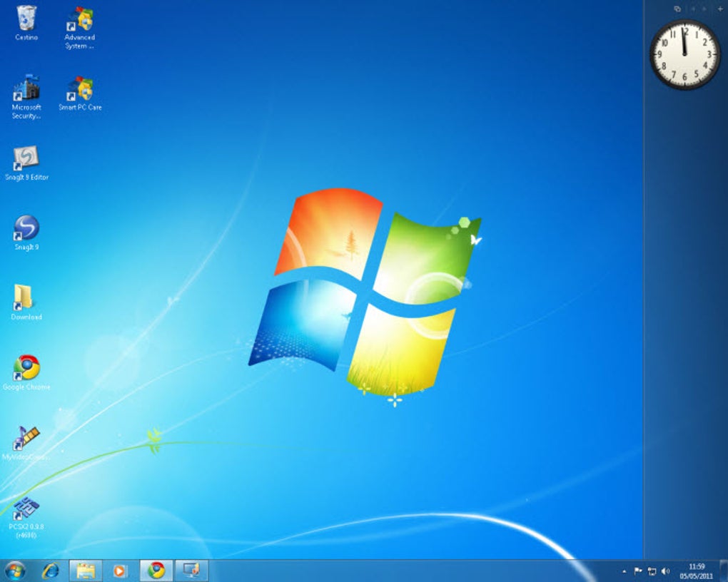Viewport: 728px width, 582px height.
Task: Select the Smart PC Care shortcut
Action: [80, 93]
